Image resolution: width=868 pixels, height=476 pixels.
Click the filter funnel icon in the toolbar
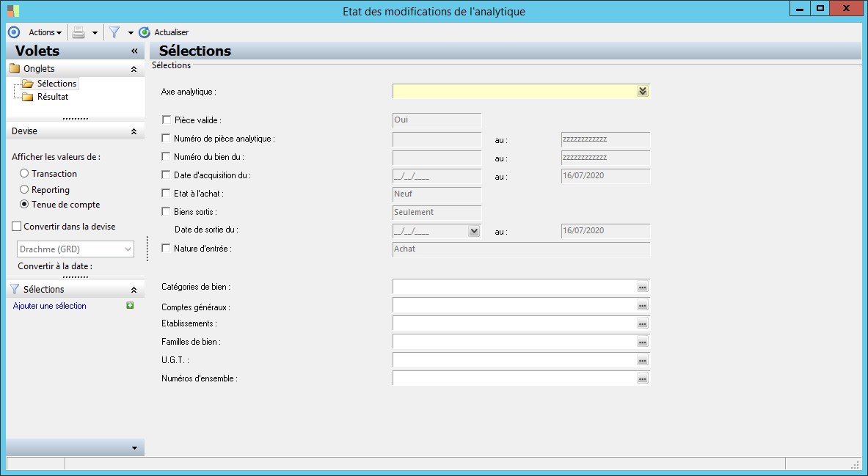(x=114, y=32)
